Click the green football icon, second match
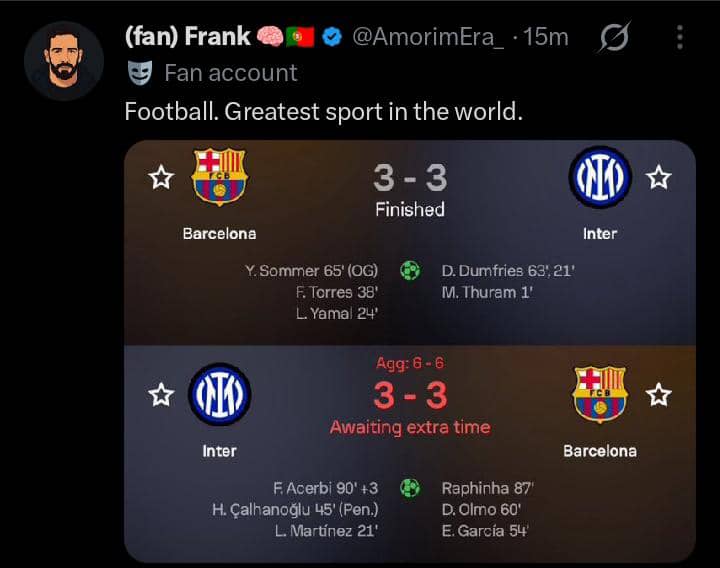This screenshot has width=720, height=568. pos(410,488)
